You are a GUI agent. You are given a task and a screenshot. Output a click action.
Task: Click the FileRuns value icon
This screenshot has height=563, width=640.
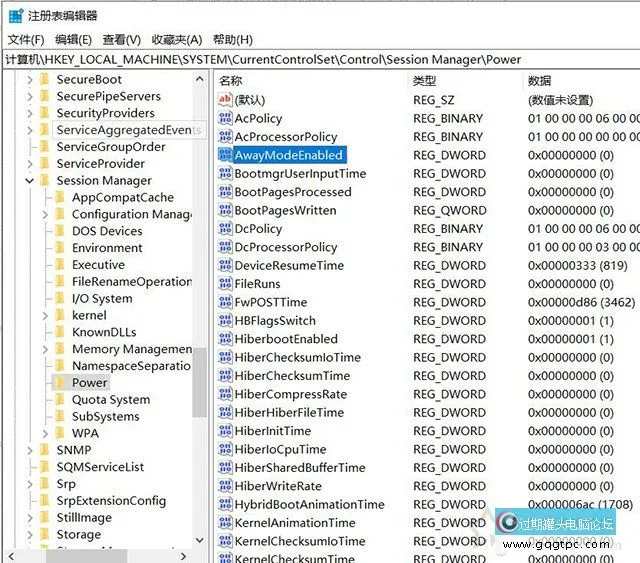pyautogui.click(x=225, y=283)
